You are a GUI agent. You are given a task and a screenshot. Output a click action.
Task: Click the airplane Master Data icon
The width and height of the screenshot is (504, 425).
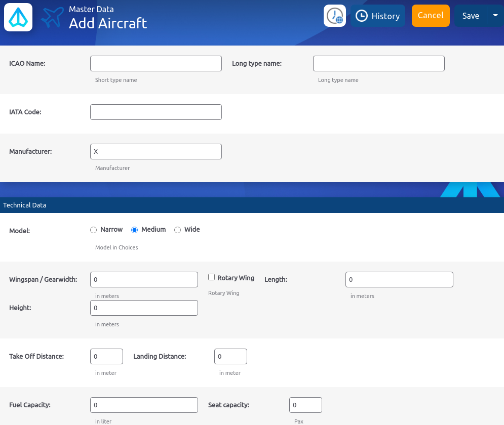53,18
